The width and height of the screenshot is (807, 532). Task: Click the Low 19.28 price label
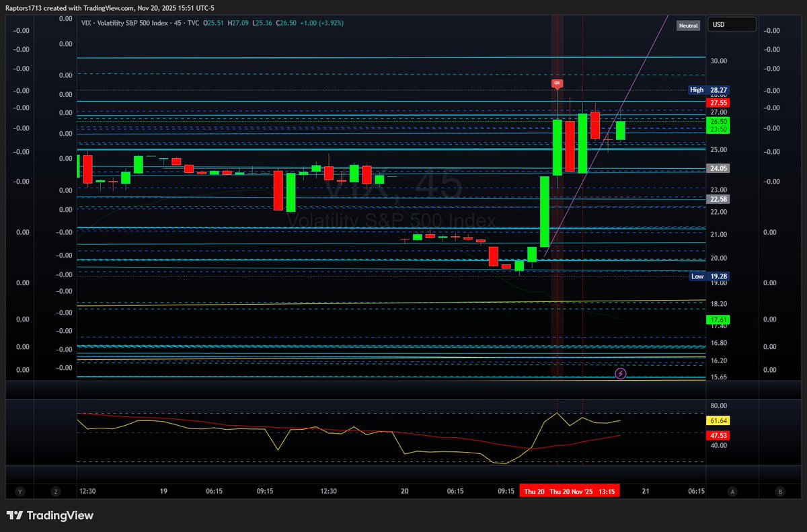coord(709,276)
